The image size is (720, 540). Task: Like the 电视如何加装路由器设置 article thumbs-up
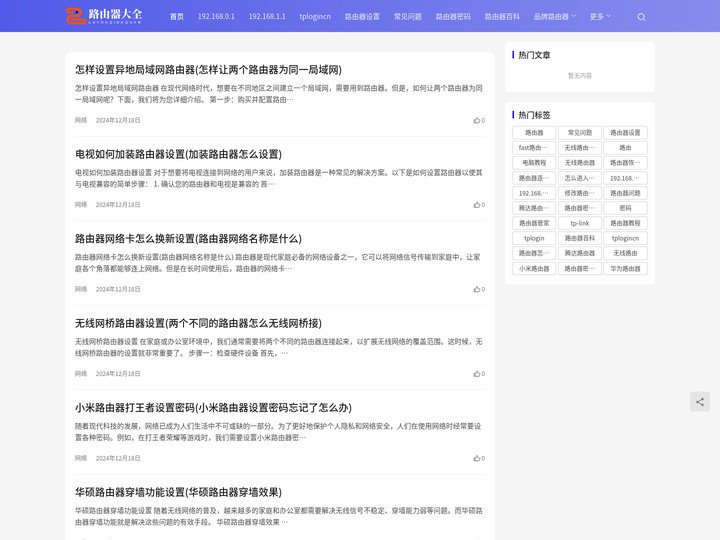coord(479,205)
